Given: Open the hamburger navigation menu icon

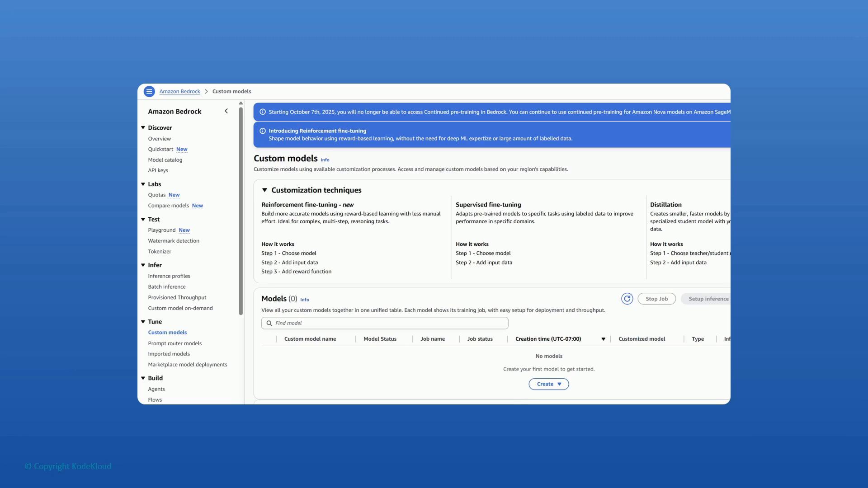Looking at the screenshot, I should pos(149,91).
